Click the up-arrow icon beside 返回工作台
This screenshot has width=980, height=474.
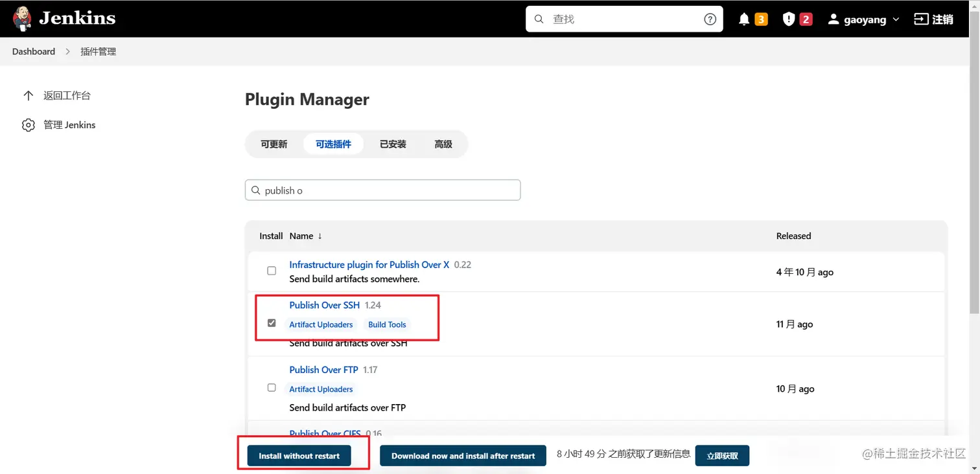click(28, 96)
